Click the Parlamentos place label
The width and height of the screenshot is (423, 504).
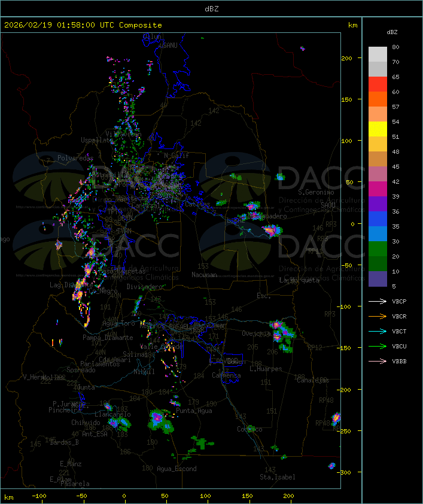click(x=100, y=364)
